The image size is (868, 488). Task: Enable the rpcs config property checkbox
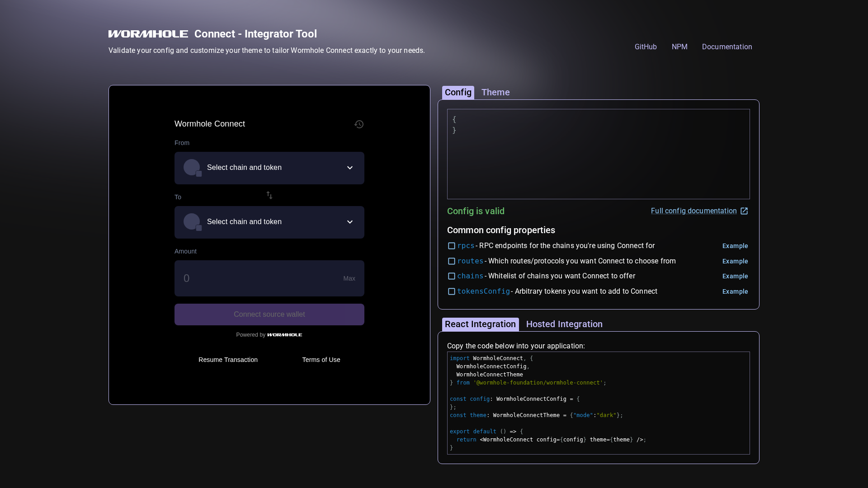pyautogui.click(x=451, y=246)
